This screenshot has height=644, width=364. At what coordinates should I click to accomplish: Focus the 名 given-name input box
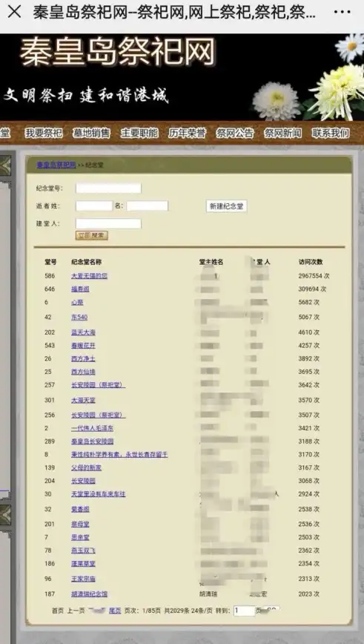coord(148,206)
